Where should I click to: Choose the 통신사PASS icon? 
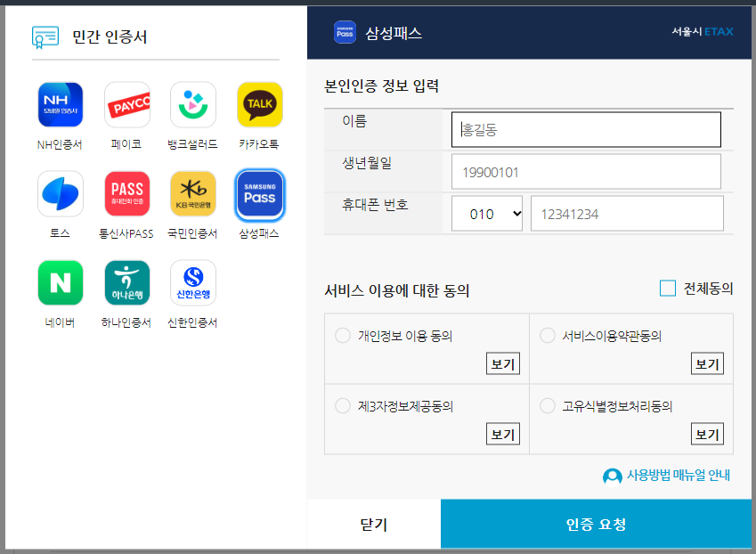[x=126, y=194]
